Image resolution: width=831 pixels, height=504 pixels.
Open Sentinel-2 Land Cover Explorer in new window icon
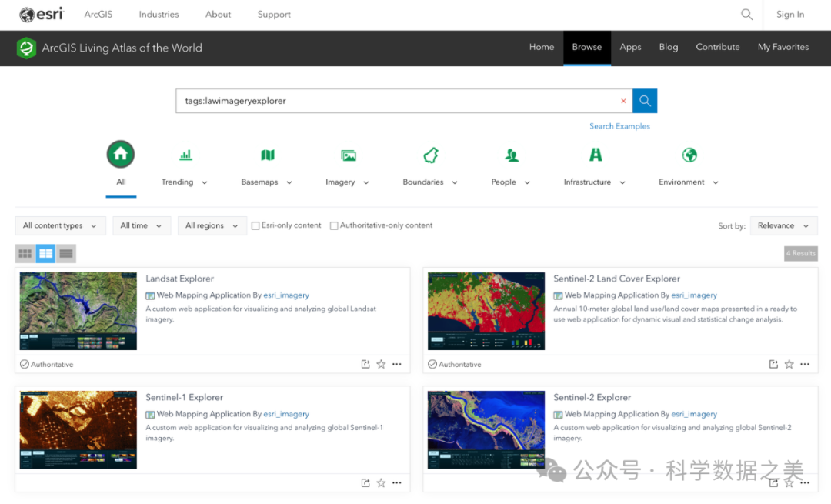pos(773,365)
